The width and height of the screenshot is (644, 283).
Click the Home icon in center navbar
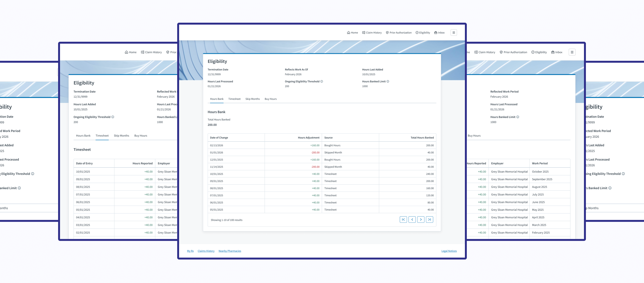point(348,33)
